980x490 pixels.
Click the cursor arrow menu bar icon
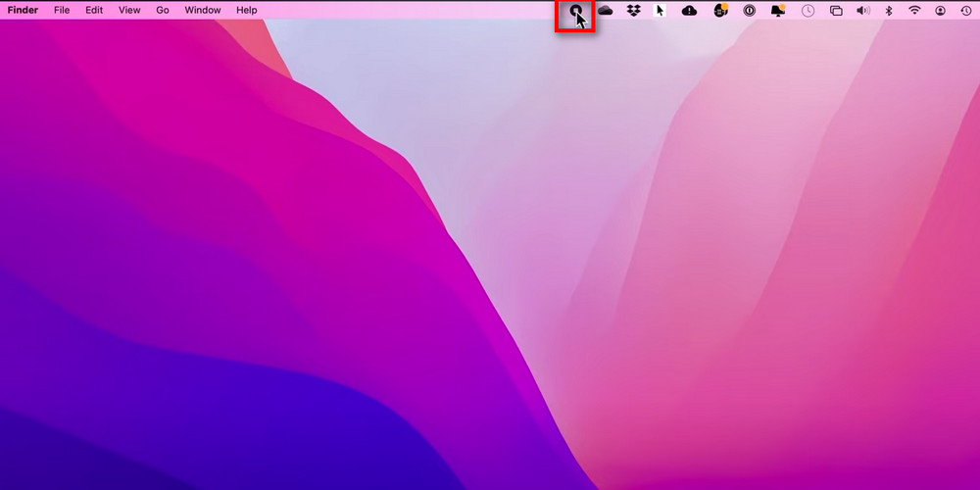coord(661,11)
